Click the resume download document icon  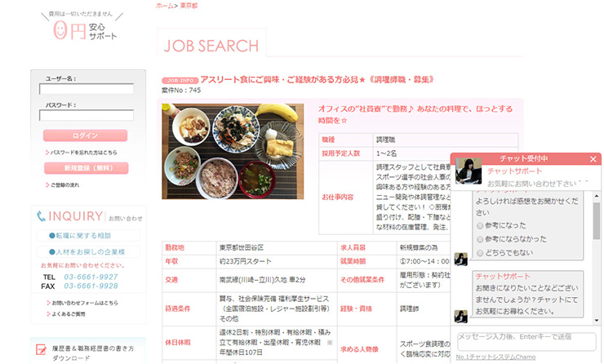(x=41, y=349)
